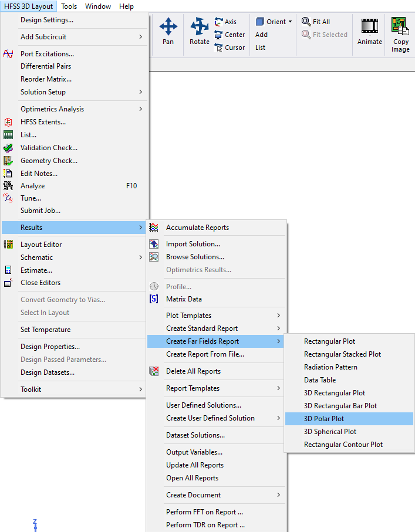Expand the Solution Setup submenu
The width and height of the screenshot is (415, 532).
(141, 92)
